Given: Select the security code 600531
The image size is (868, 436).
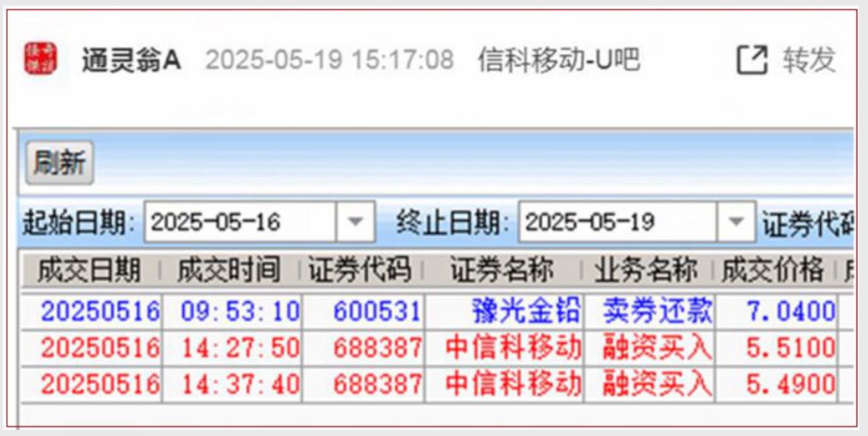Looking at the screenshot, I should pos(363,311).
